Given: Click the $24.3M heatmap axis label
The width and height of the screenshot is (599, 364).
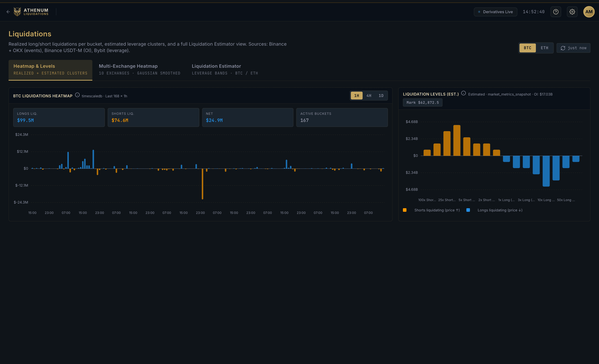Looking at the screenshot, I should 22,135.
